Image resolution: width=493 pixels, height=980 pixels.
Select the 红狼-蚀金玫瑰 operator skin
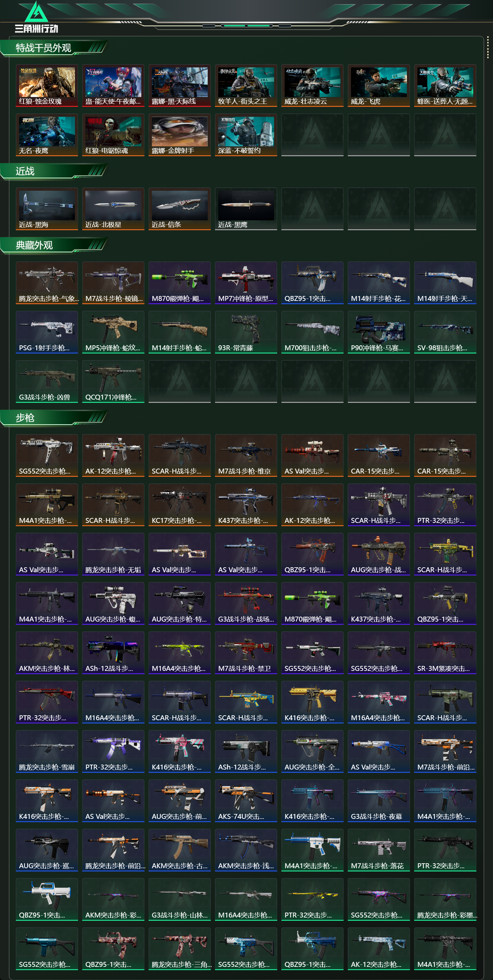click(x=47, y=86)
